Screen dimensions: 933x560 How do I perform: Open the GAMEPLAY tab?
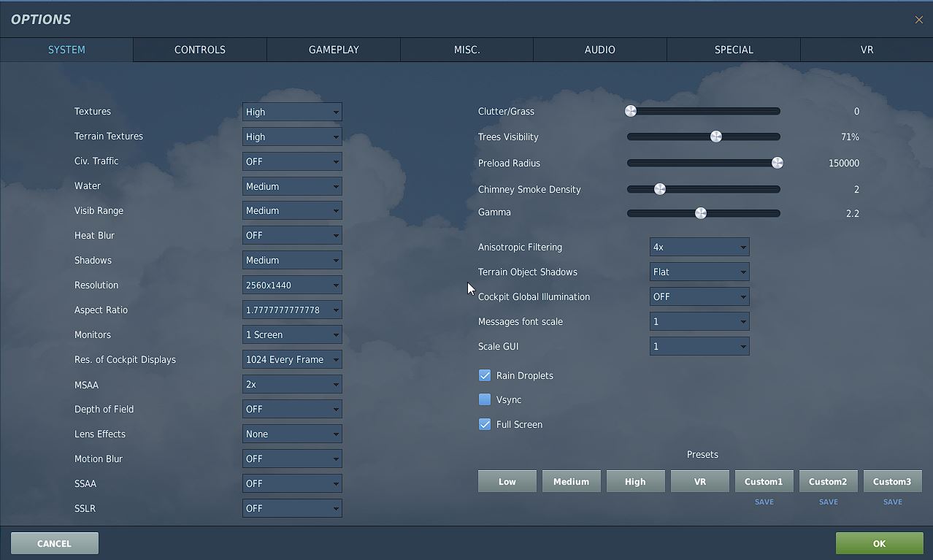[x=334, y=50]
